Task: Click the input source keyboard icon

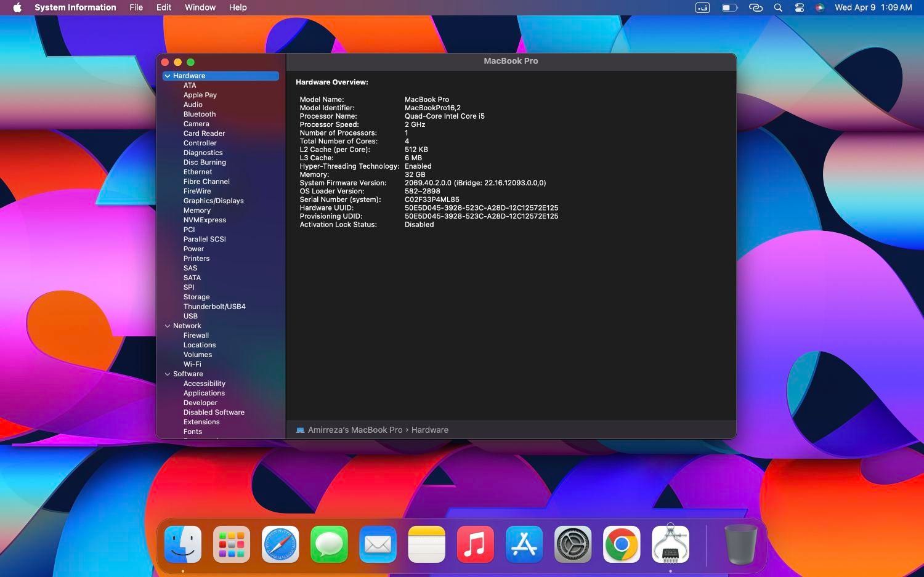Action: [703, 7]
